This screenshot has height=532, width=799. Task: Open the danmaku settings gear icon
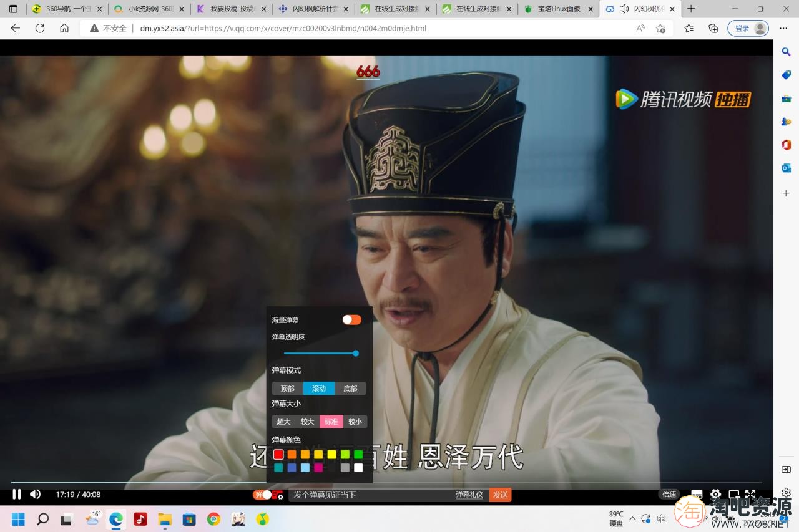278,495
